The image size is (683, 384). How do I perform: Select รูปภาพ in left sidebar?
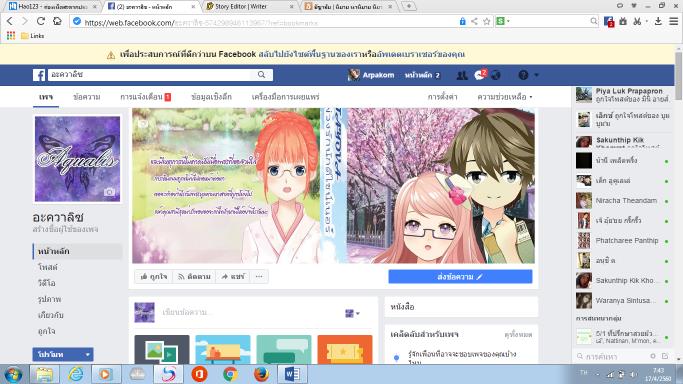(49, 299)
